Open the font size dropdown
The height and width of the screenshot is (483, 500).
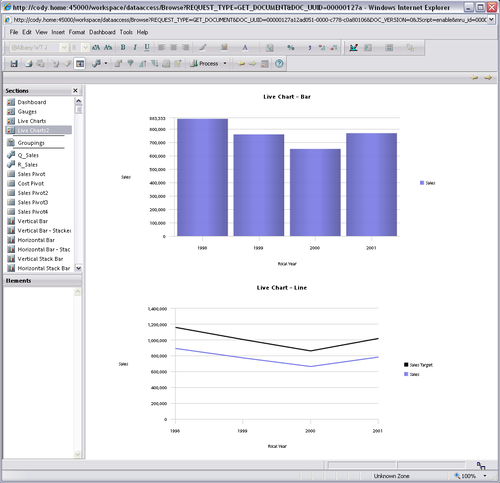85,47
